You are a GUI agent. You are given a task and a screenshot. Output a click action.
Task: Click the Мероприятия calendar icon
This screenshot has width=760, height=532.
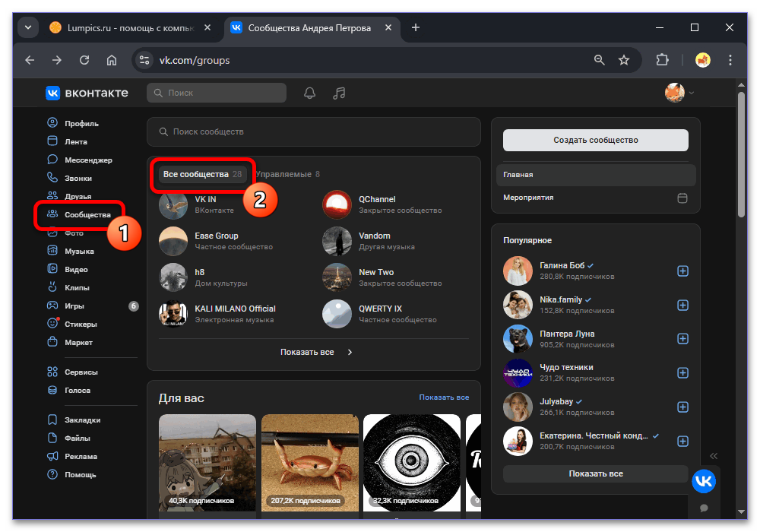pyautogui.click(x=682, y=198)
